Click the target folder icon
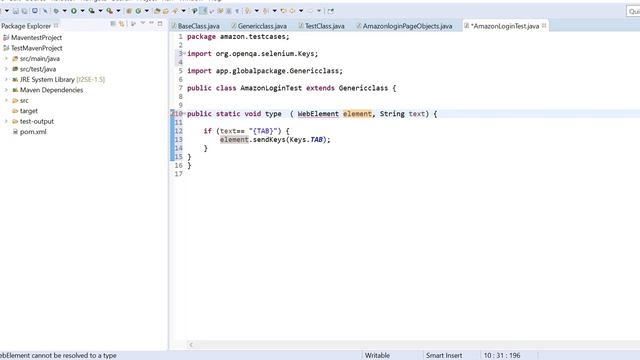640x360 pixels. point(15,111)
